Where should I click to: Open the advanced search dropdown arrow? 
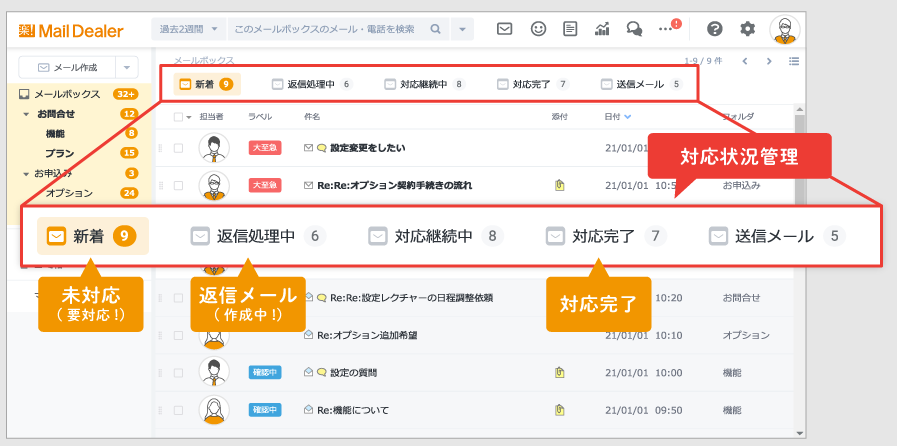(x=462, y=29)
